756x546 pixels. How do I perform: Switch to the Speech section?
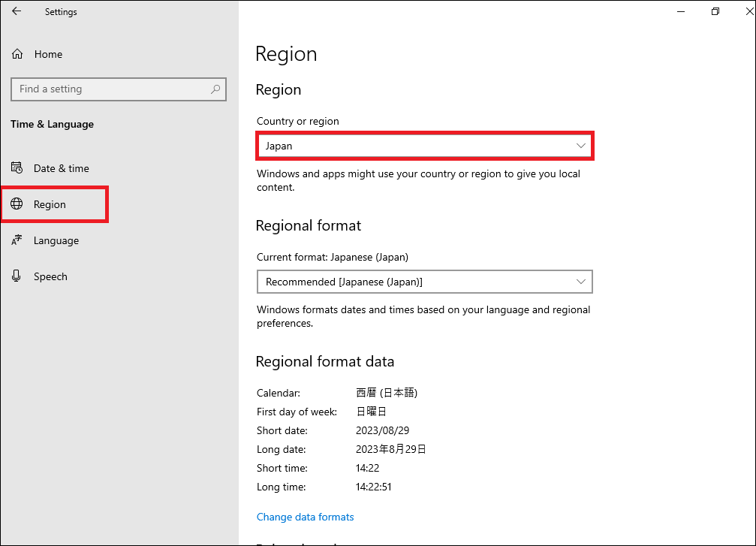click(50, 276)
